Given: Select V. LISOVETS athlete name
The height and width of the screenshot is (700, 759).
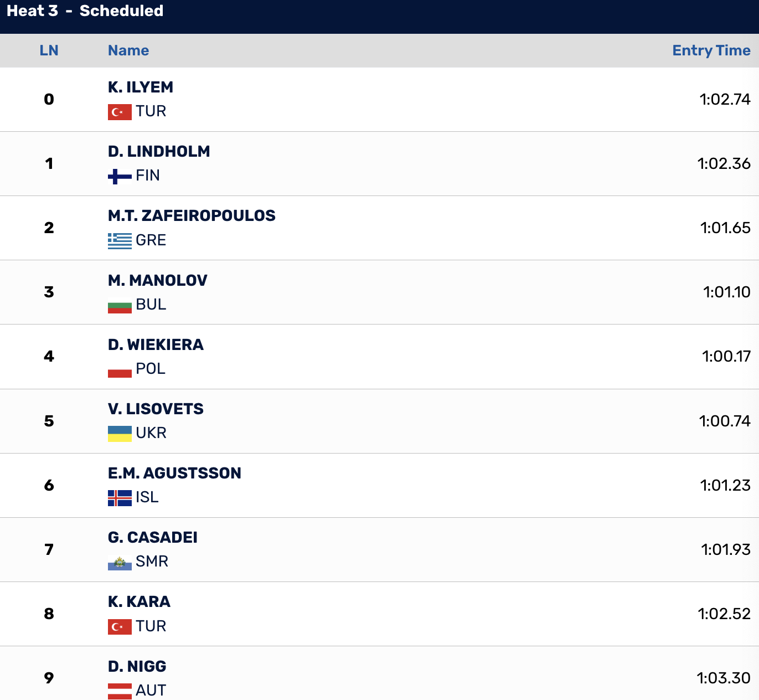Looking at the screenshot, I should (x=156, y=409).
